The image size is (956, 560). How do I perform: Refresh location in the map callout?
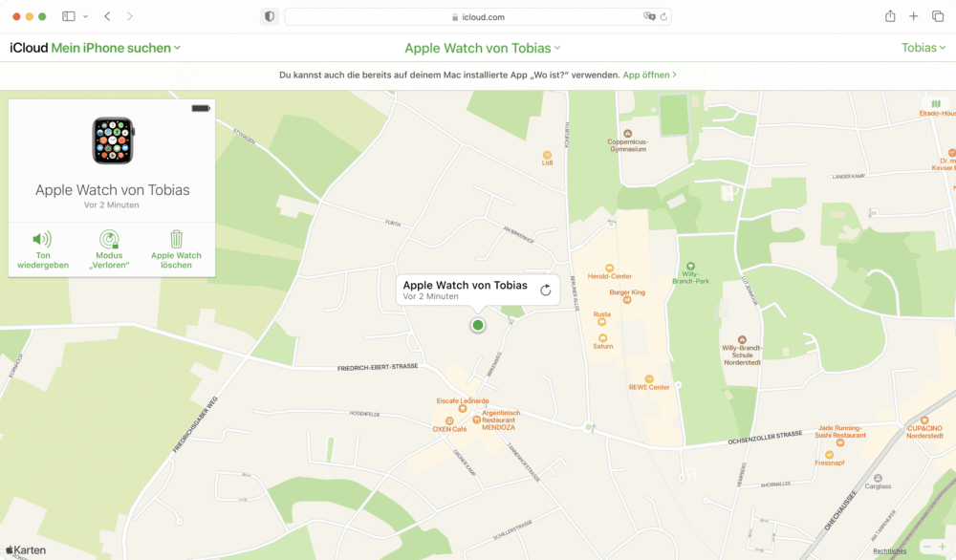[546, 291]
